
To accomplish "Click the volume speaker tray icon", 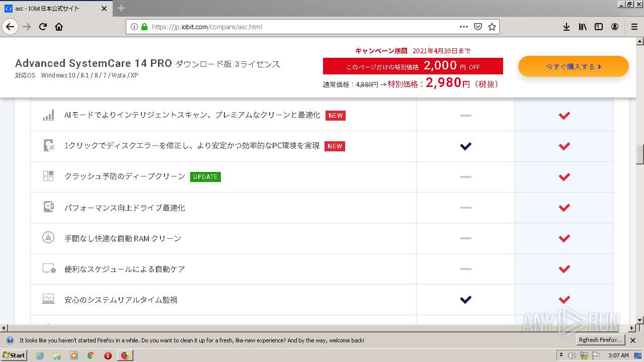I will click(x=573, y=355).
